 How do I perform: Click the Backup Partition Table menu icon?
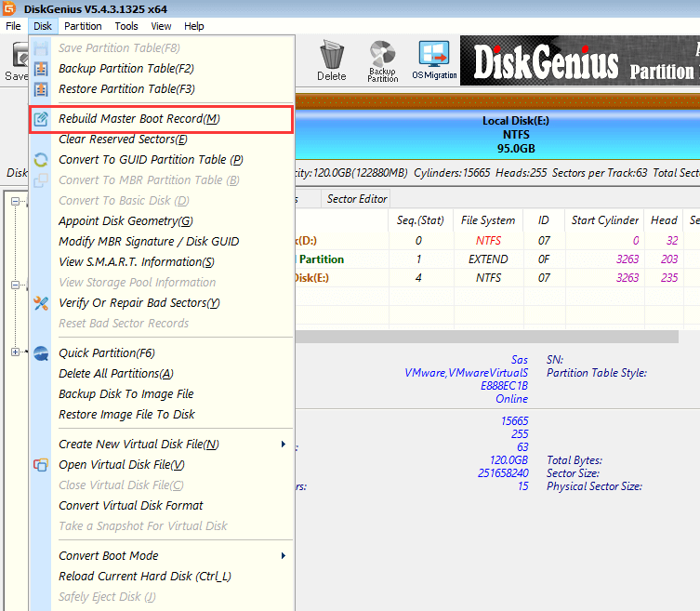pyautogui.click(x=41, y=69)
